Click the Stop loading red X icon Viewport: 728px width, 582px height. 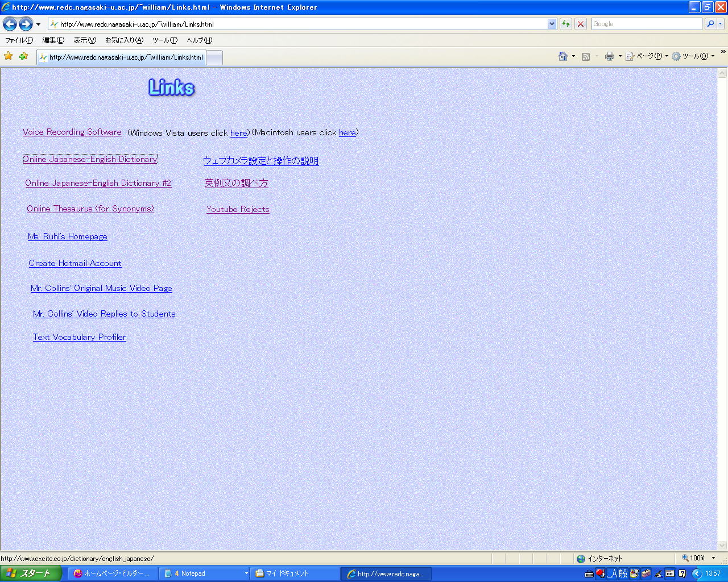(580, 24)
